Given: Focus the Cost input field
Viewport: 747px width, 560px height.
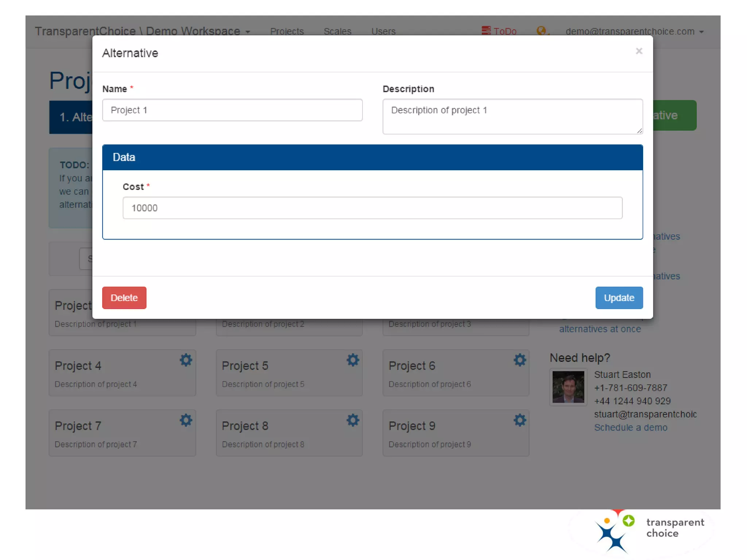Looking at the screenshot, I should click(x=372, y=208).
